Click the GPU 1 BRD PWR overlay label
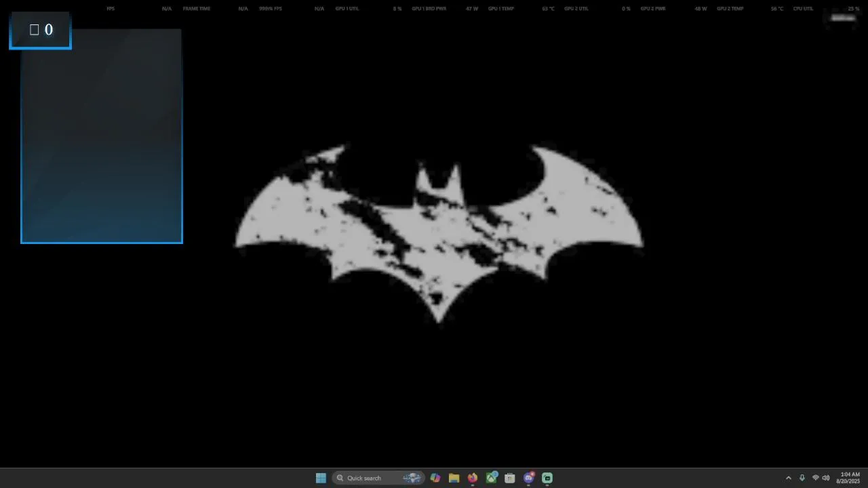Image resolution: width=868 pixels, height=488 pixels. pos(429,9)
